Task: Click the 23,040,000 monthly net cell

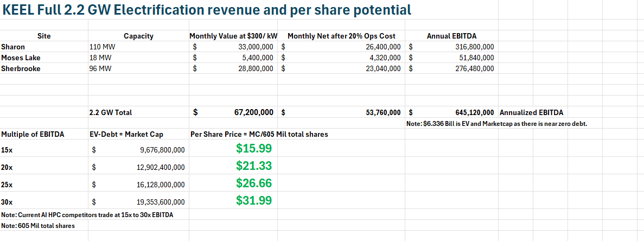Action: (x=342, y=68)
